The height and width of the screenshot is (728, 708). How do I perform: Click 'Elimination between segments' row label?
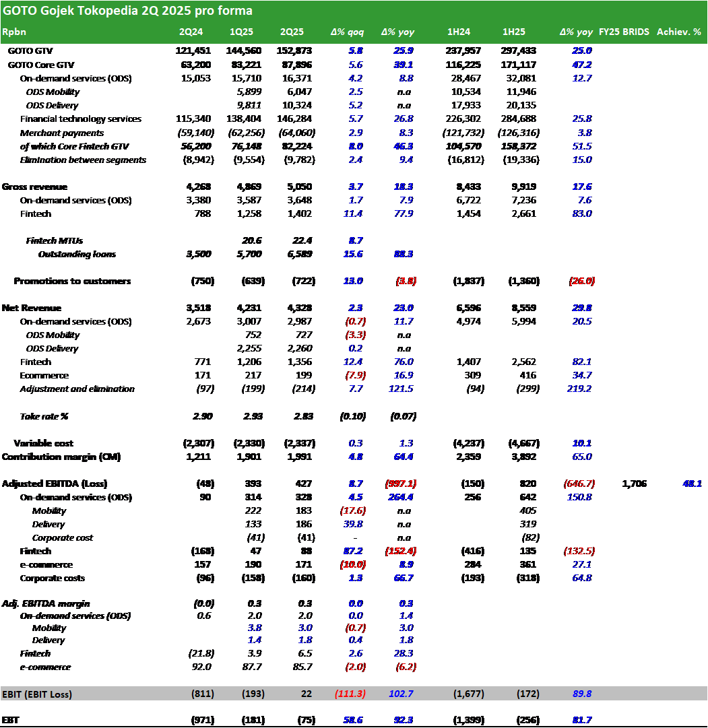point(83,160)
